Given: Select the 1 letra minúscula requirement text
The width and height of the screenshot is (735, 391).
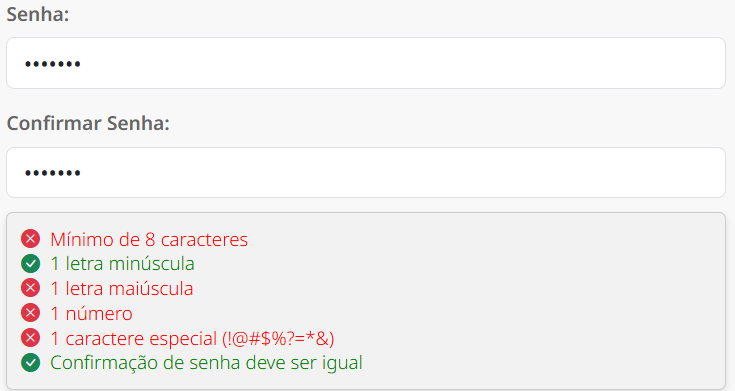Looking at the screenshot, I should click(x=122, y=263).
